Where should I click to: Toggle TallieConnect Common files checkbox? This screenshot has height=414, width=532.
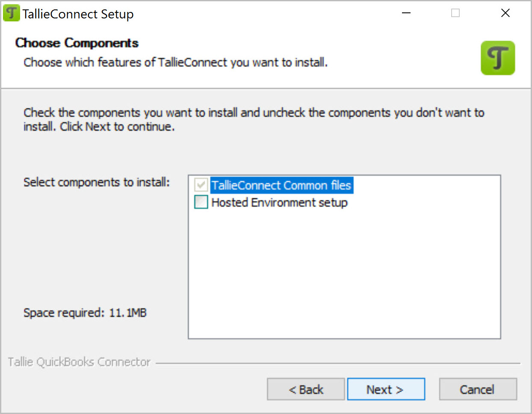[x=201, y=185]
